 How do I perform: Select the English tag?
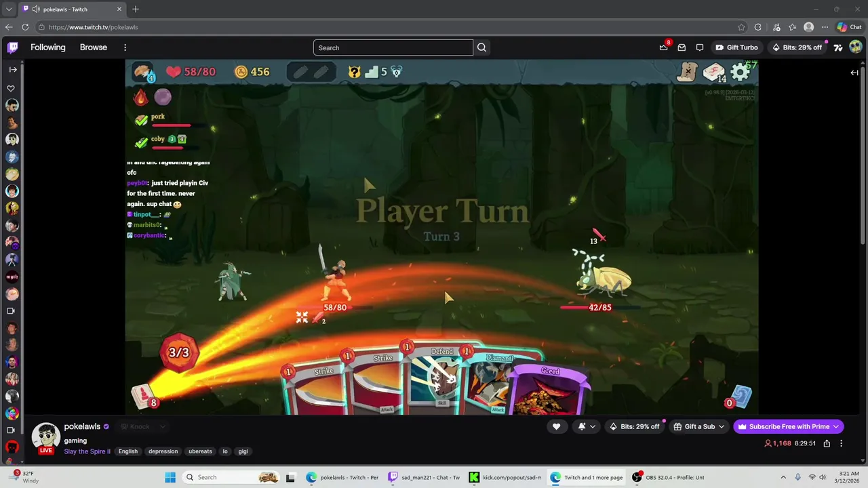128,451
